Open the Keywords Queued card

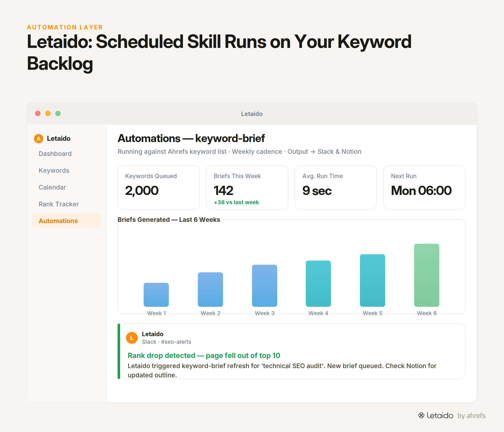(159, 187)
